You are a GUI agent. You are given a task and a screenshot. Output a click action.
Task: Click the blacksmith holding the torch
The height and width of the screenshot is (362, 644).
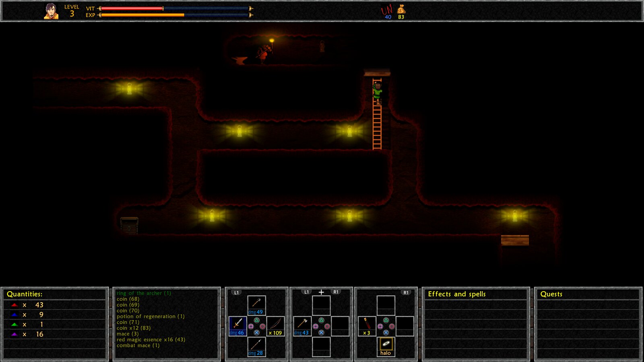[264, 53]
